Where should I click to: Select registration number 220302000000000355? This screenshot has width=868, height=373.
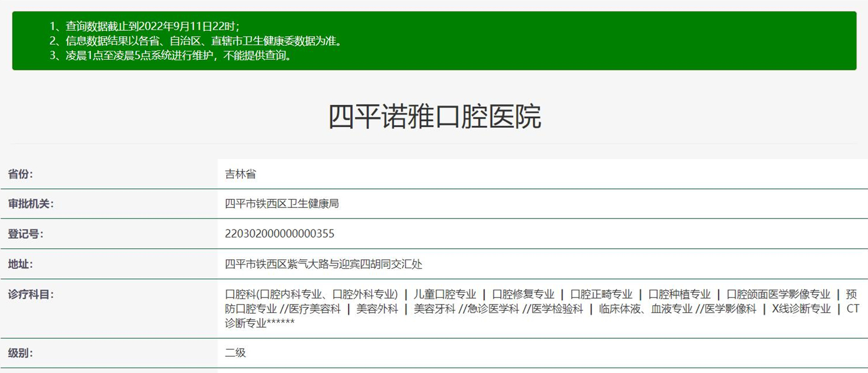pos(279,234)
